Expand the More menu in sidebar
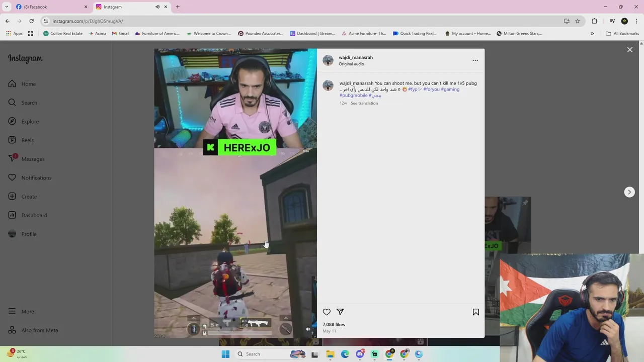Image resolution: width=644 pixels, height=362 pixels. tap(28, 312)
